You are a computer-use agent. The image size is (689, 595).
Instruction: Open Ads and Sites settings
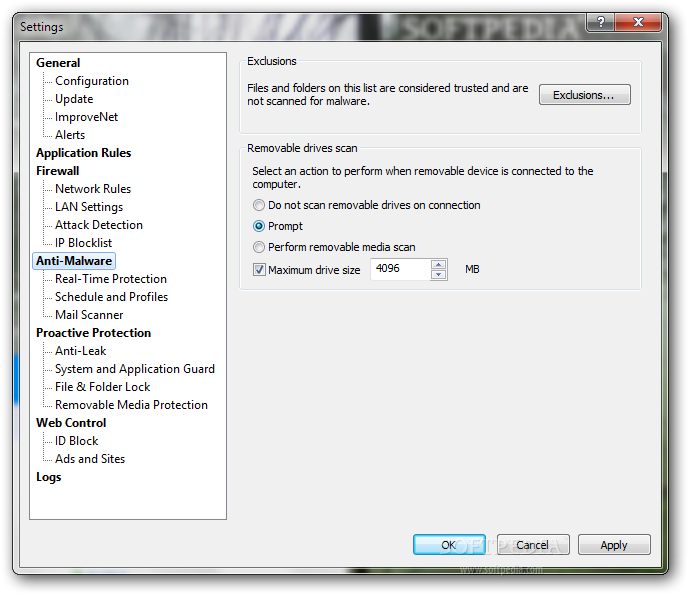(90, 459)
